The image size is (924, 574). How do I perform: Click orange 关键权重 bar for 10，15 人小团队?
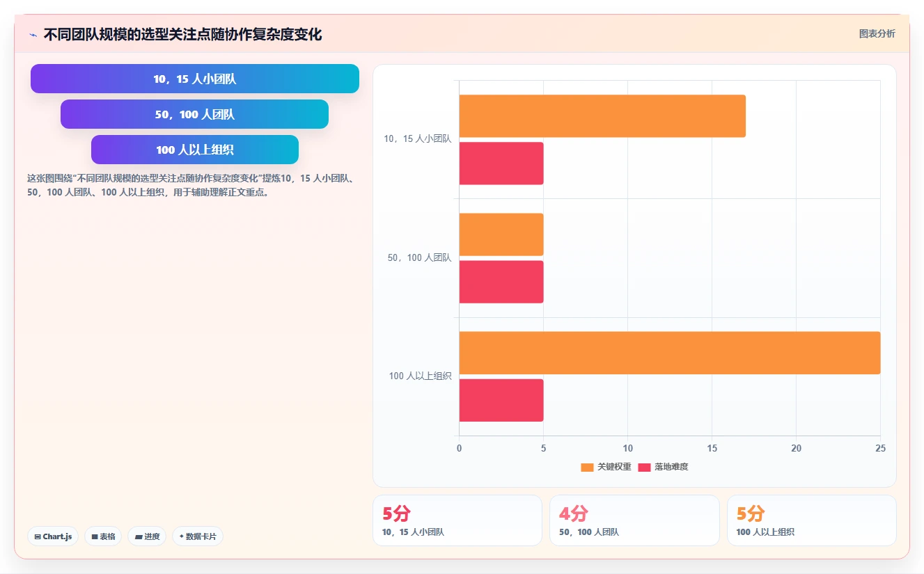coord(602,116)
